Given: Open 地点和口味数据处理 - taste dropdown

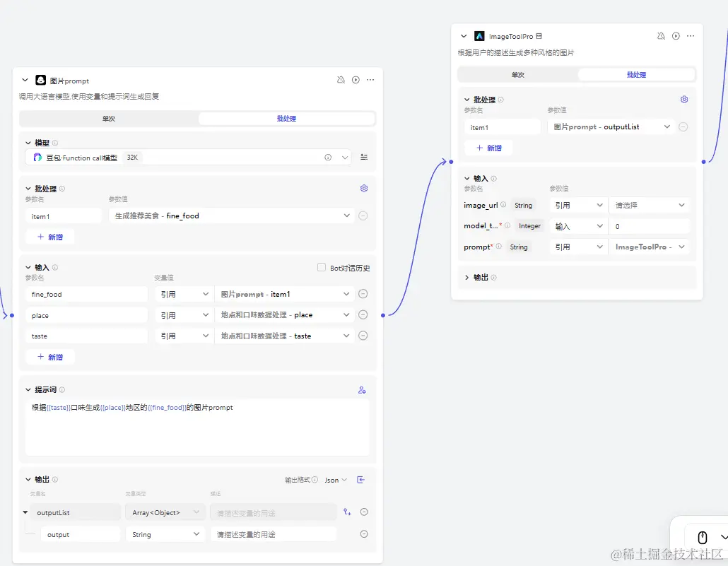Looking at the screenshot, I should click(284, 336).
